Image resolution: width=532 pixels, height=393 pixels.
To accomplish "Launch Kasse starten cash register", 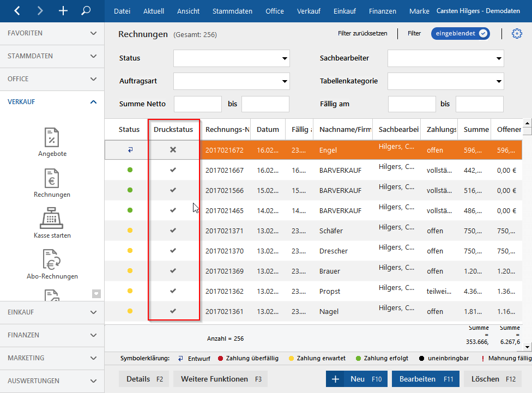I will click(x=52, y=223).
